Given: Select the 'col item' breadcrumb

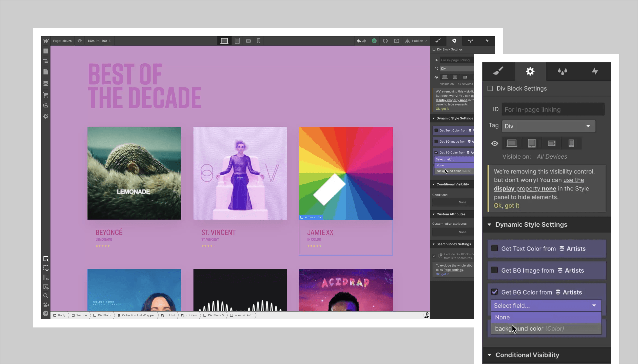Looking at the screenshot, I should pyautogui.click(x=189, y=315).
